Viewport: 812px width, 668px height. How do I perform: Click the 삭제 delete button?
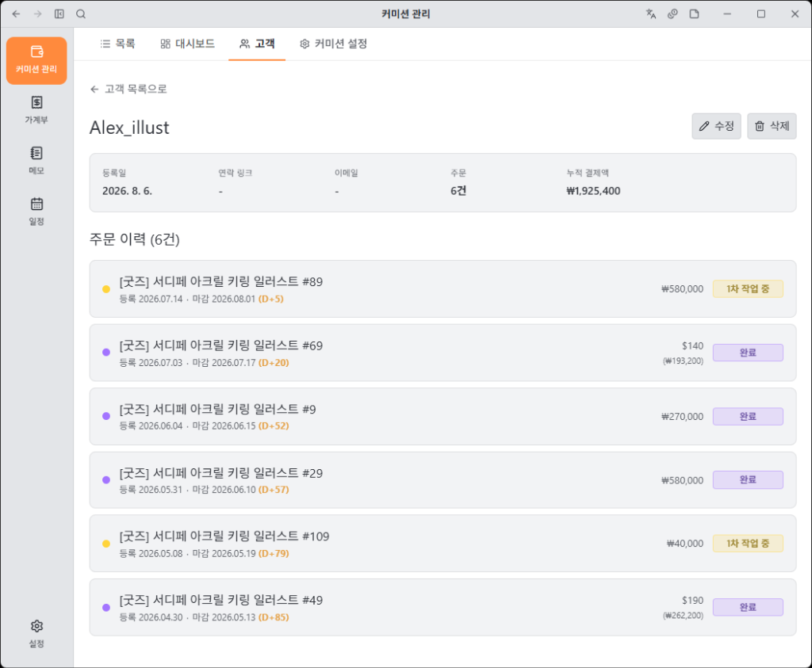tap(772, 126)
